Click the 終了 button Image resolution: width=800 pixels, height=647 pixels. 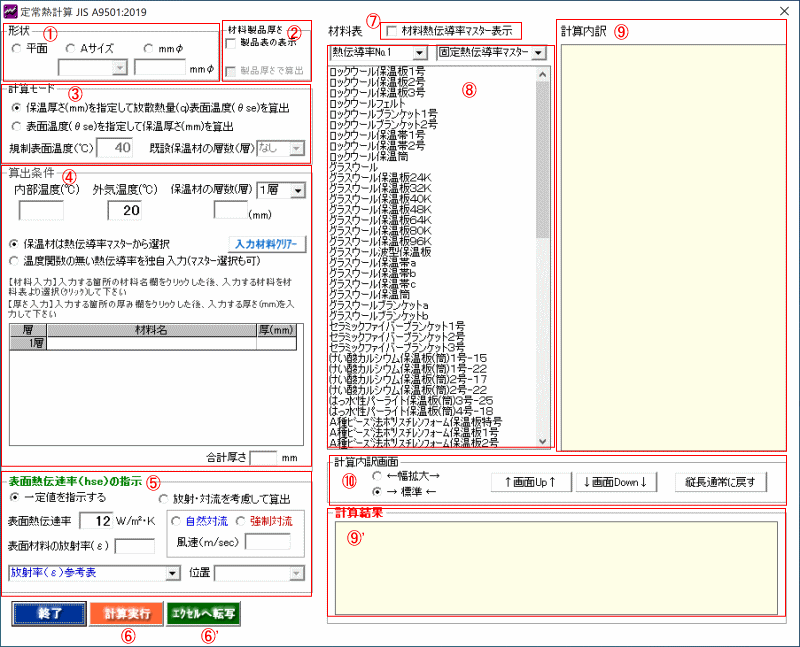click(46, 613)
